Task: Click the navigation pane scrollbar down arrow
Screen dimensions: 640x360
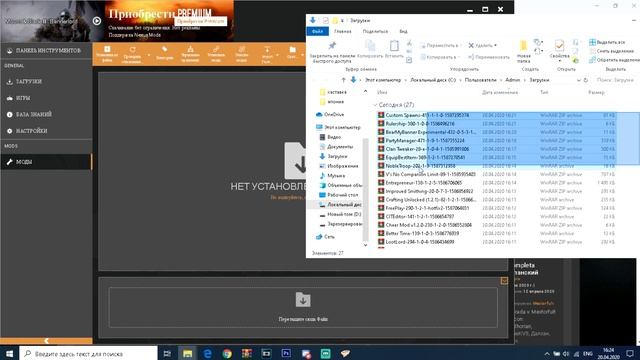Action: coord(365,245)
